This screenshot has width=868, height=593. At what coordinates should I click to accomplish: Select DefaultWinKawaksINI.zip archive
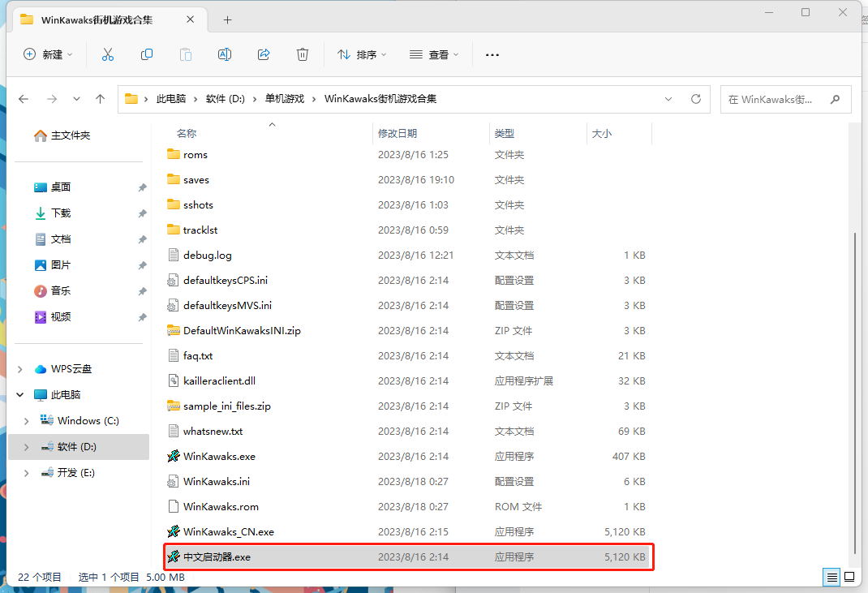click(409, 330)
